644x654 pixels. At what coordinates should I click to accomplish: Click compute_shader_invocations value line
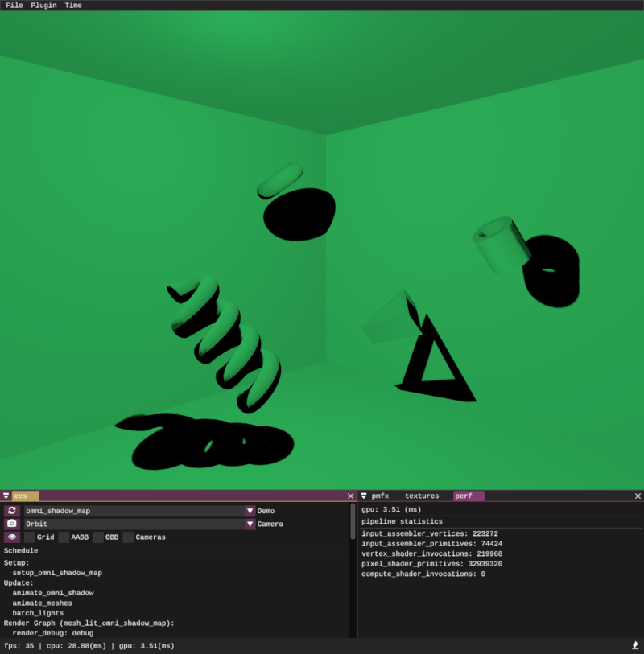click(423, 574)
